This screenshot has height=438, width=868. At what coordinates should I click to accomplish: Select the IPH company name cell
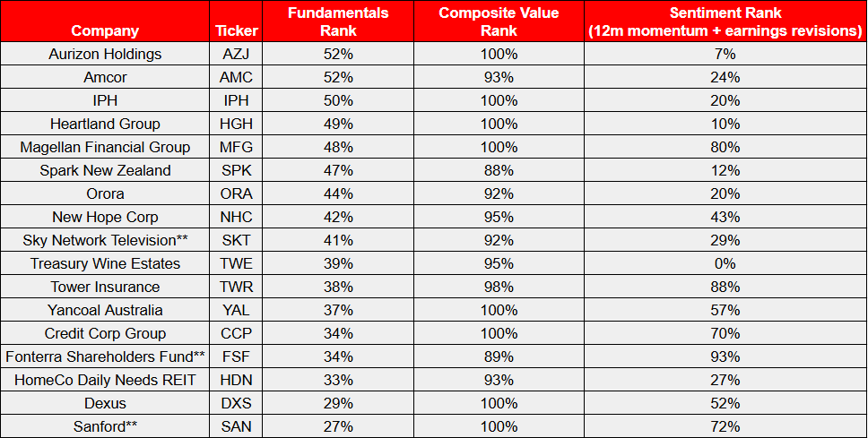(105, 100)
